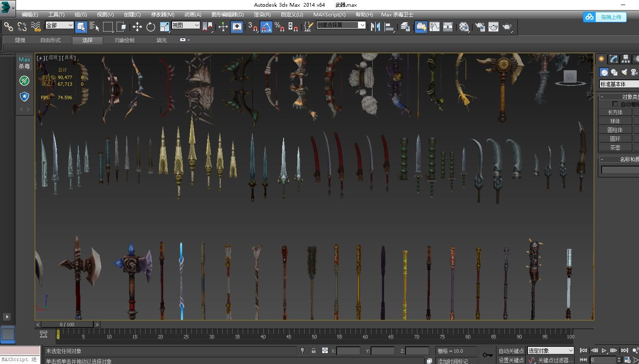Image resolution: width=639 pixels, height=364 pixels.
Task: Click 圆柱体 primitive button
Action: click(x=615, y=130)
